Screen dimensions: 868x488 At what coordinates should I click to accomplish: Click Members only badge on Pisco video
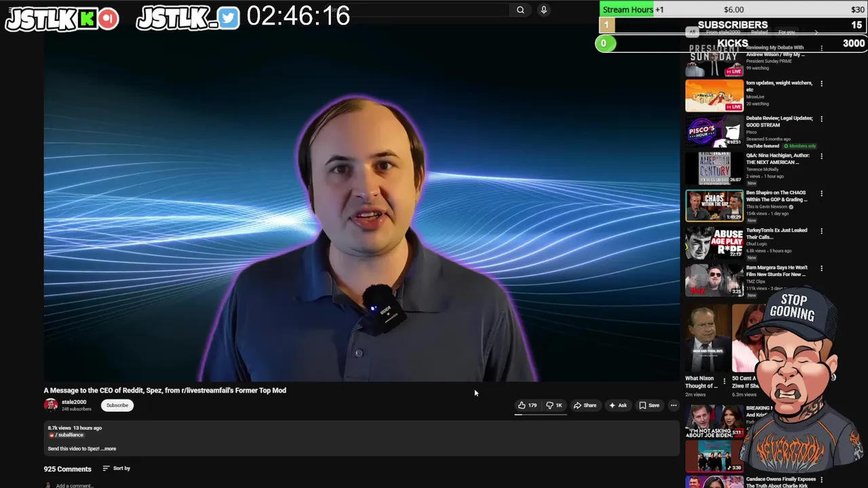800,146
